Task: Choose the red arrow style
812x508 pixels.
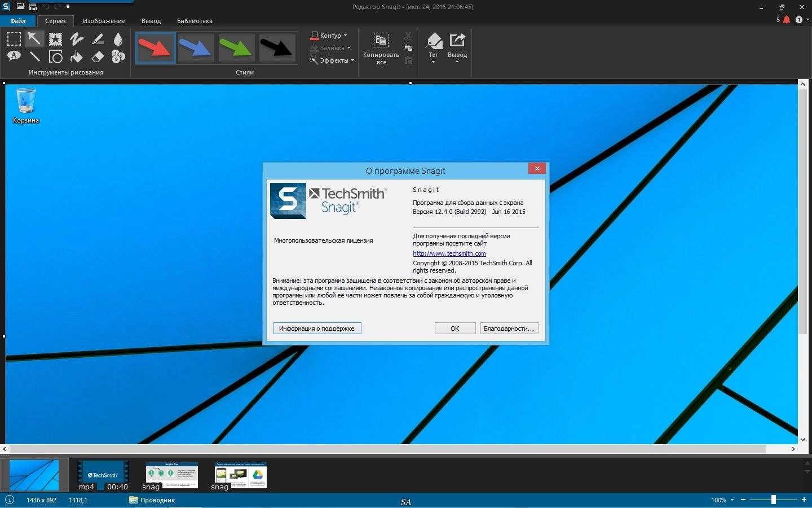Action: 155,47
